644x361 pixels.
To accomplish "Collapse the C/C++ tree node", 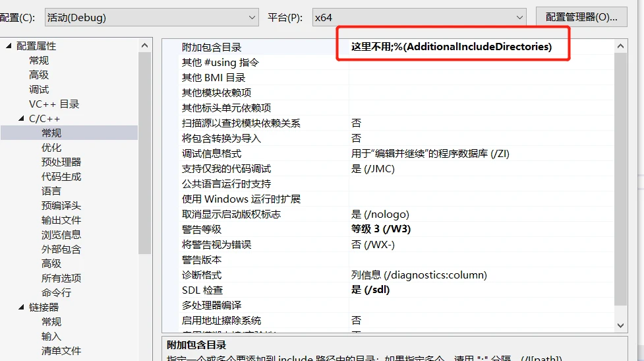I will (21, 119).
